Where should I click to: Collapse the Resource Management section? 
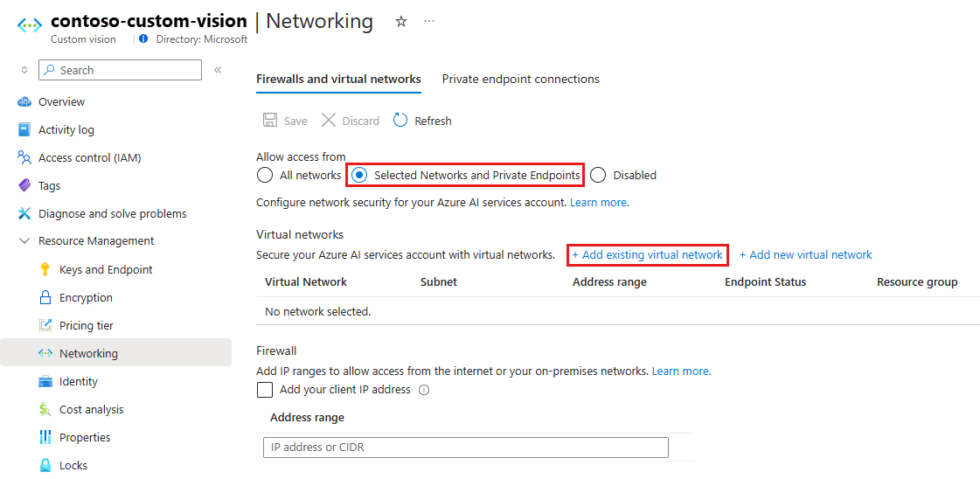(x=24, y=241)
